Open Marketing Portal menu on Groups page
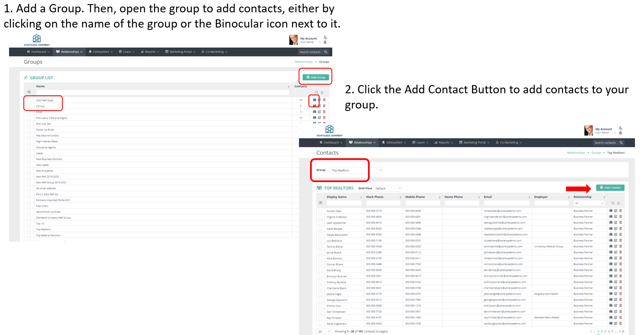Screen dimensions: 644x335 point(180,52)
